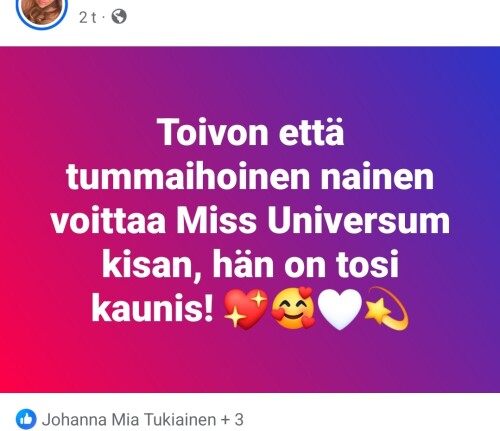Click the blue top-right corner of post background
Viewport: 500px width, 431px height.
pos(487,62)
